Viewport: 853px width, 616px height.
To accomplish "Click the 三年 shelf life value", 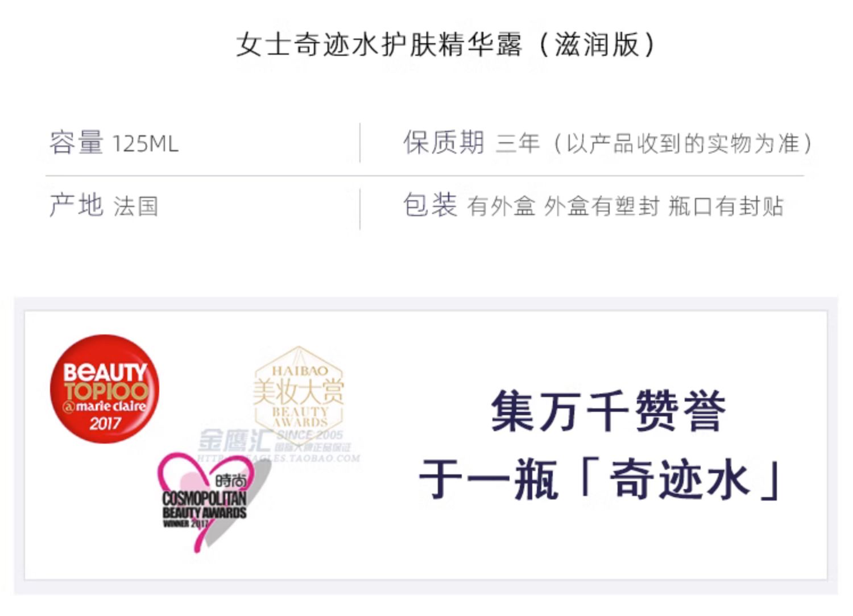I will [517, 143].
